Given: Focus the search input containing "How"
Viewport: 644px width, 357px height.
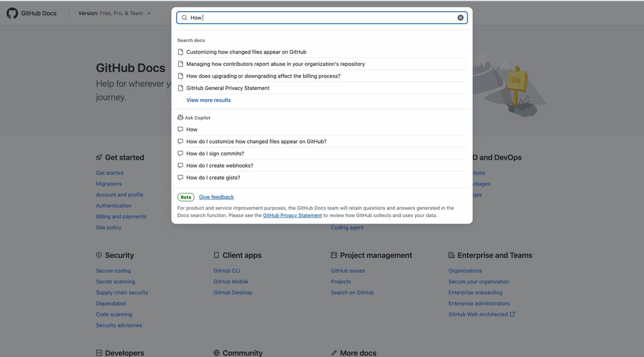Looking at the screenshot, I should point(322,18).
